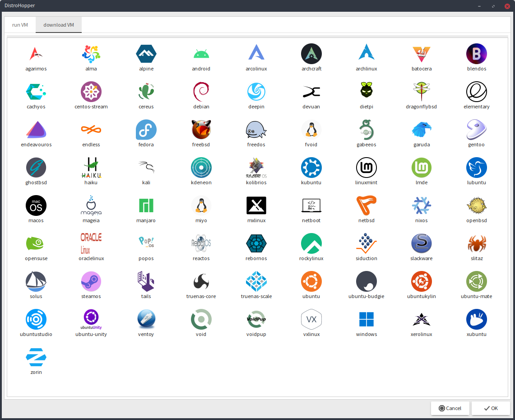Select the dragonflybsd icon
The width and height of the screenshot is (515, 420).
click(x=422, y=92)
